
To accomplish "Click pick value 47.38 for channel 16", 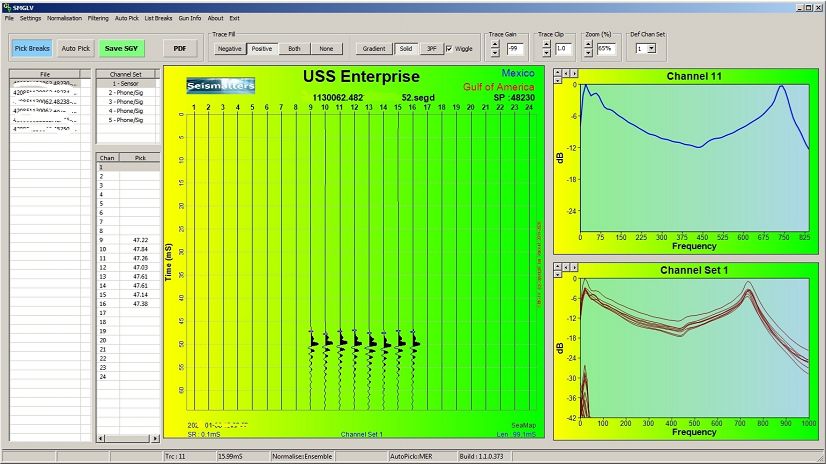I will 140,303.
